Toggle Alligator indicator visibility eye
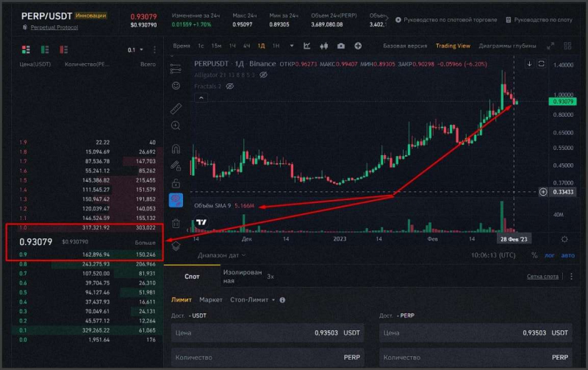This screenshot has height=370, width=588. [264, 75]
